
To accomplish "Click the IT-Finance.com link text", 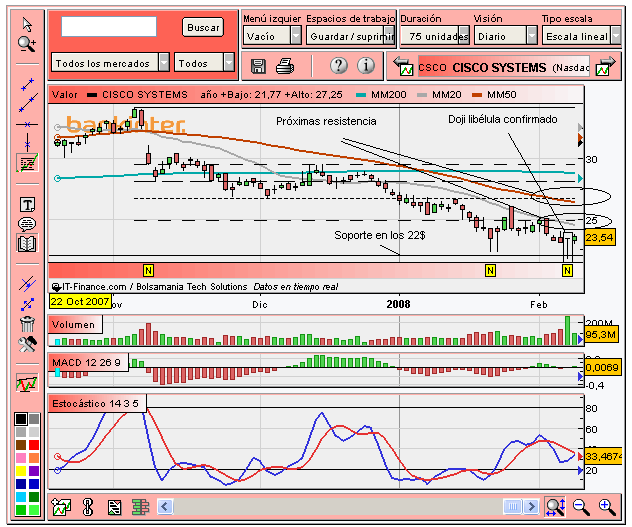I will (x=94, y=287).
